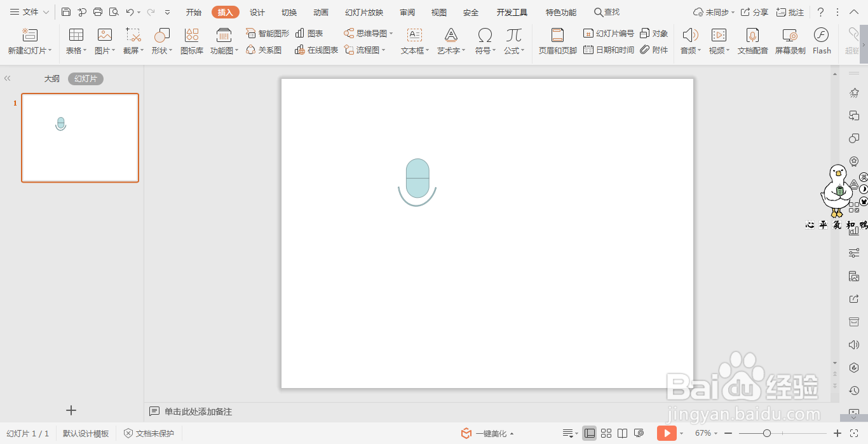Viewport: 868px width, 444px height.
Task: Click the Print icon in quick access toolbar
Action: [98, 12]
